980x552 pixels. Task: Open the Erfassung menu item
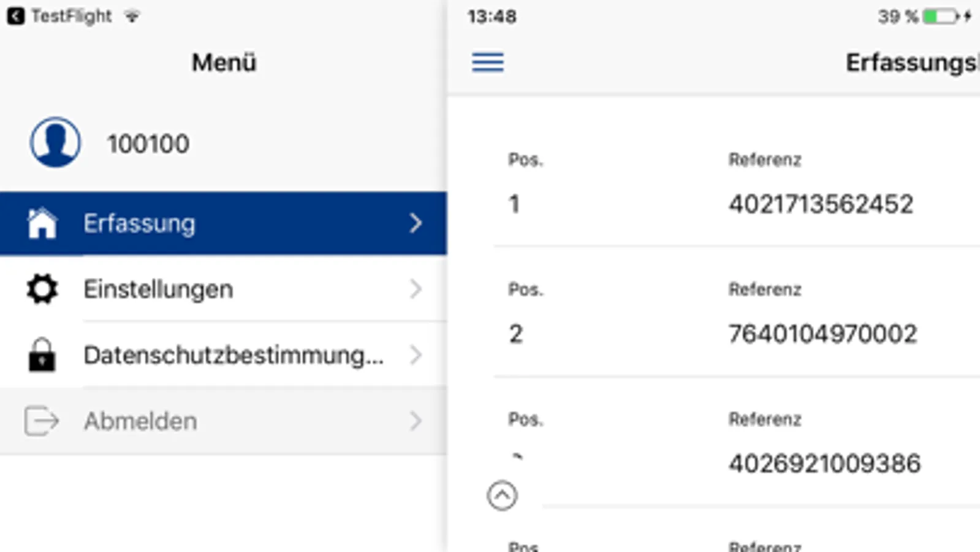point(139,223)
